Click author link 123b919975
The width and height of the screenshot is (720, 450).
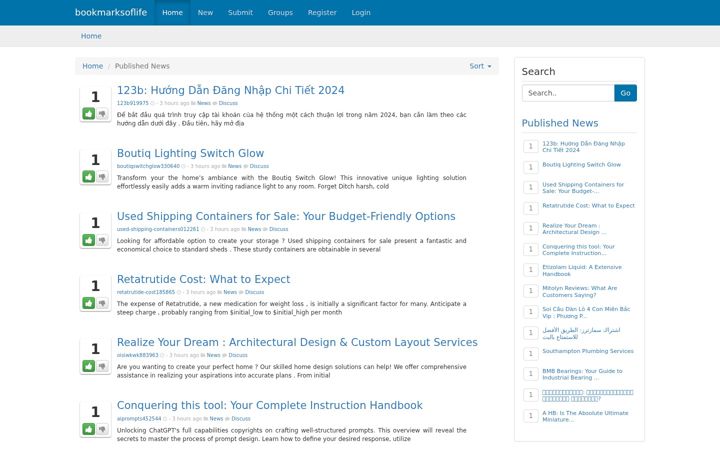pos(133,103)
